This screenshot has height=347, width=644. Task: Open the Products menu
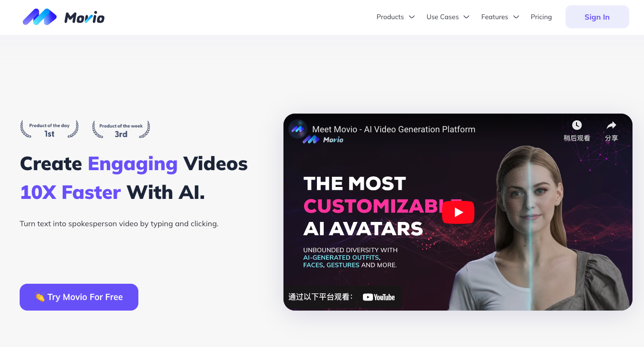(x=390, y=17)
